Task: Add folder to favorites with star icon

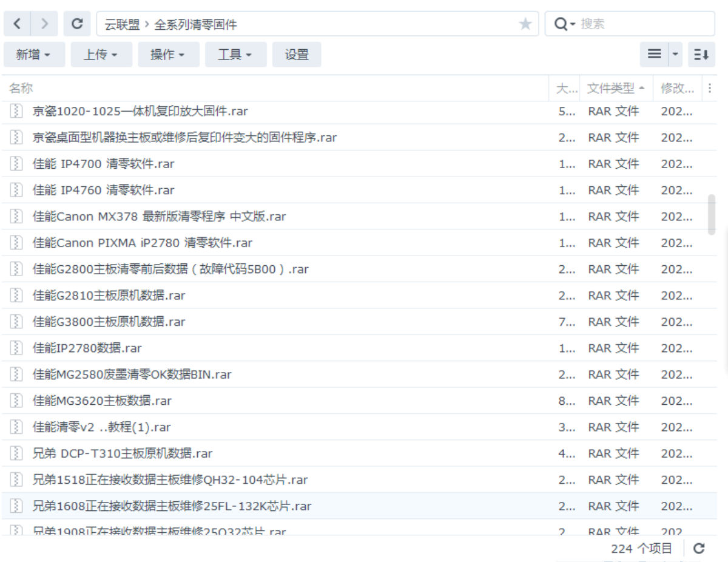Action: [525, 24]
